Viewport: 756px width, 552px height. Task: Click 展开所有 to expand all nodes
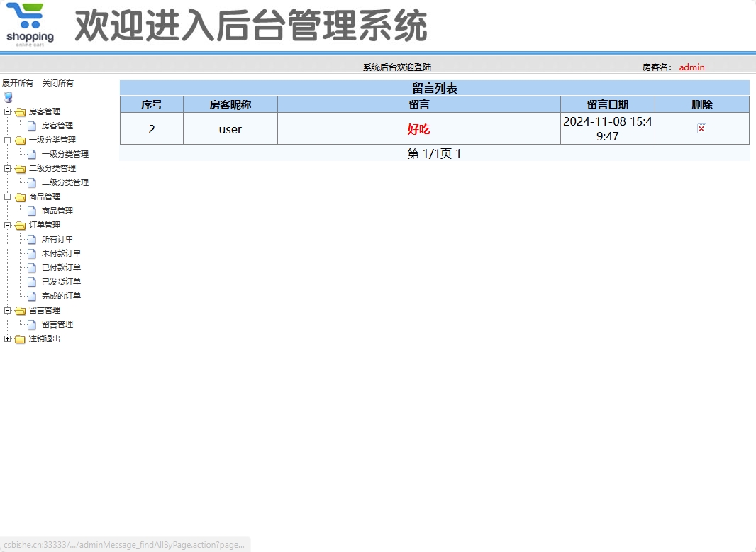17,83
